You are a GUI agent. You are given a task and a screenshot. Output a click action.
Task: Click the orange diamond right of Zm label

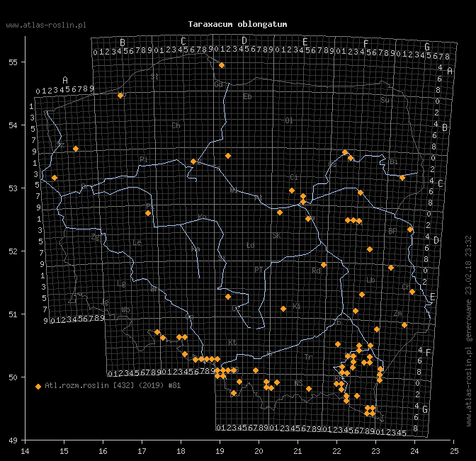[404, 325]
